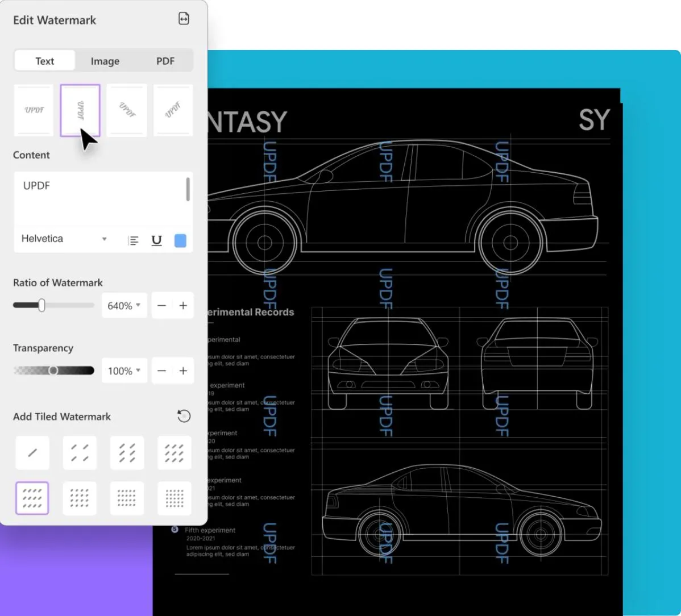
Task: Click the text alignment icon
Action: tap(134, 240)
